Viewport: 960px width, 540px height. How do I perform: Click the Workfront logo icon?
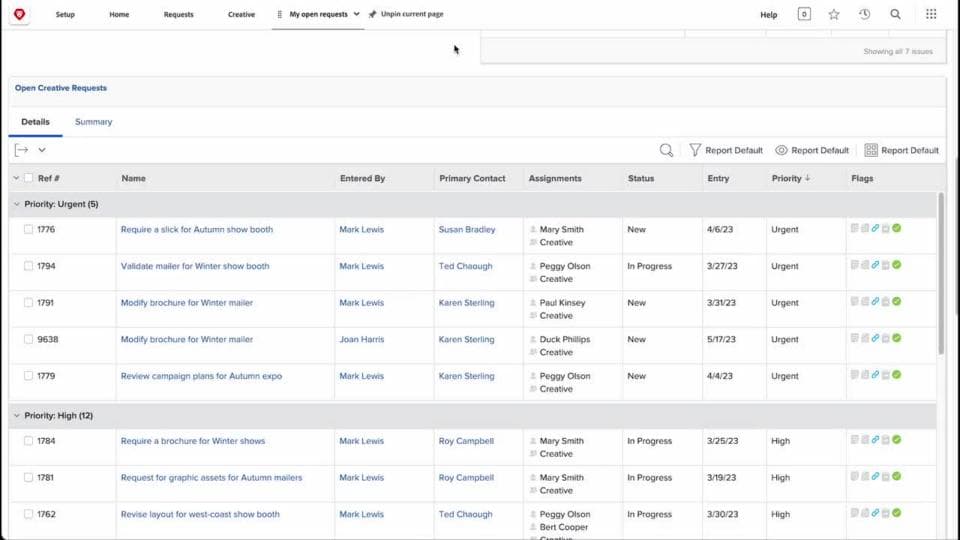(20, 14)
